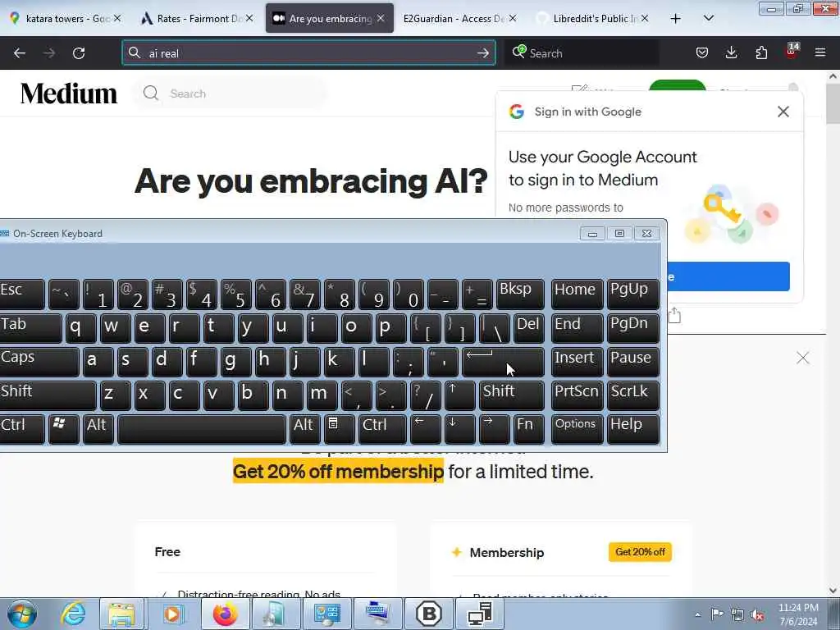840x630 pixels.
Task: Launch Firefox from the Windows taskbar
Action: (225, 614)
